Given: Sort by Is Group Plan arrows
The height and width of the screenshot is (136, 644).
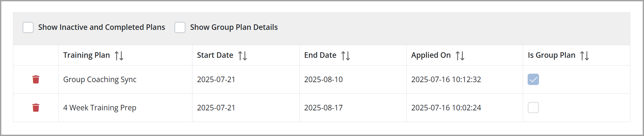Looking at the screenshot, I should point(585,56).
